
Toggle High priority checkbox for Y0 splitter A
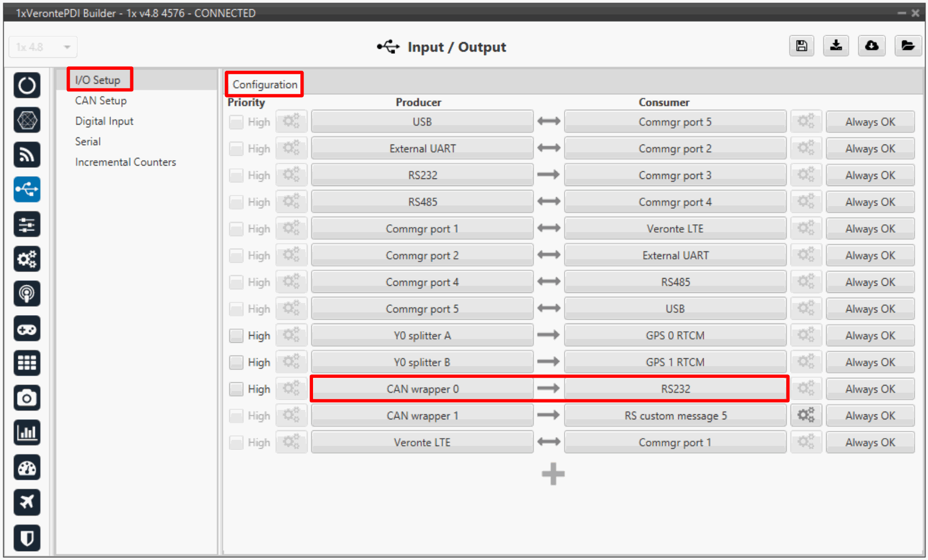point(237,336)
